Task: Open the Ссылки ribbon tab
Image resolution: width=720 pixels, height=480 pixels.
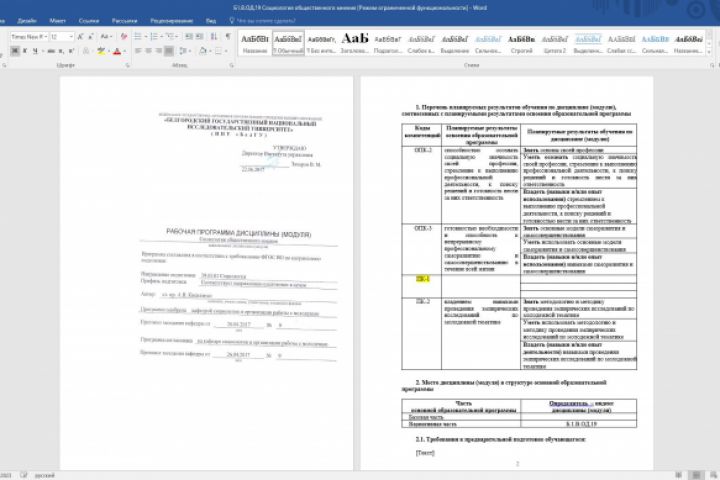Action: (89, 21)
